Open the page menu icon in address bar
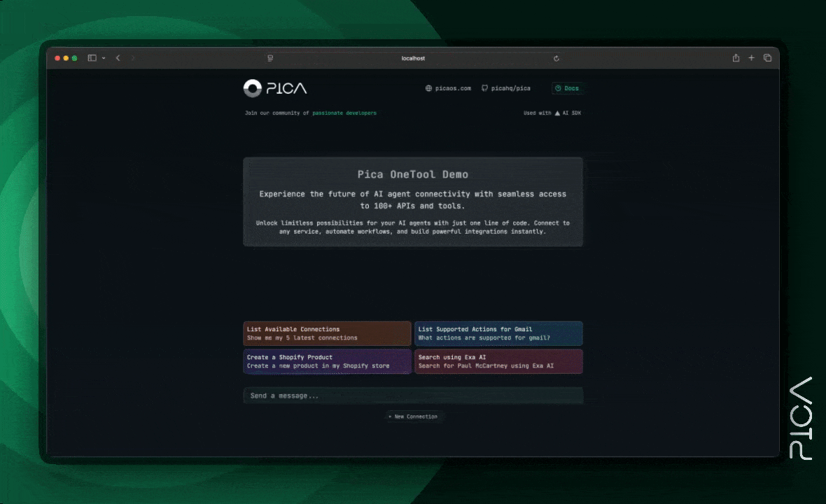 (x=270, y=59)
